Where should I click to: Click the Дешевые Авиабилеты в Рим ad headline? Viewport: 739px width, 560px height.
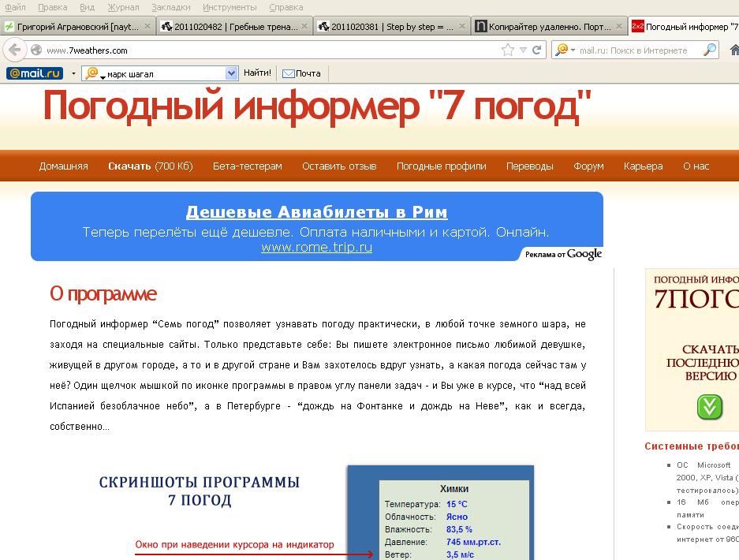(316, 211)
